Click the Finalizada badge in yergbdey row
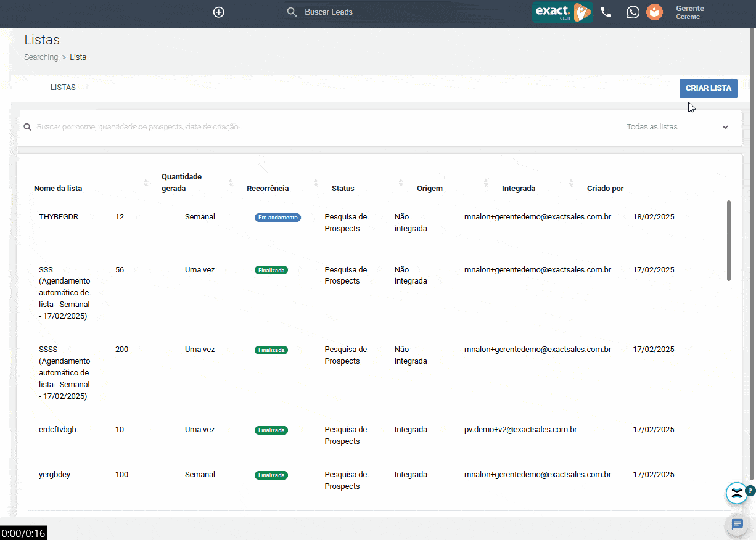Viewport: 756px width, 540px height. click(271, 475)
